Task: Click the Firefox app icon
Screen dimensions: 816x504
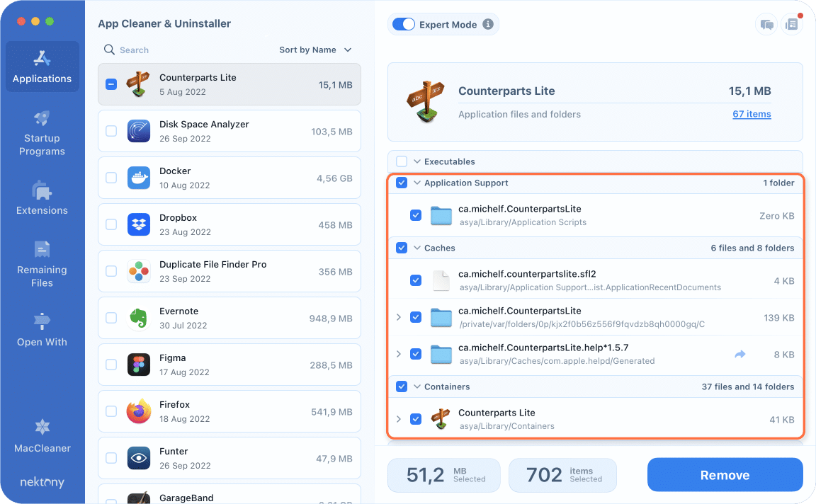Action: 139,411
